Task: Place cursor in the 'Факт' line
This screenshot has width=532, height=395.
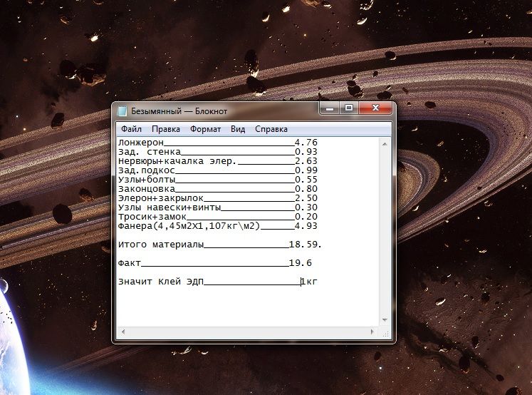Action: (x=130, y=263)
